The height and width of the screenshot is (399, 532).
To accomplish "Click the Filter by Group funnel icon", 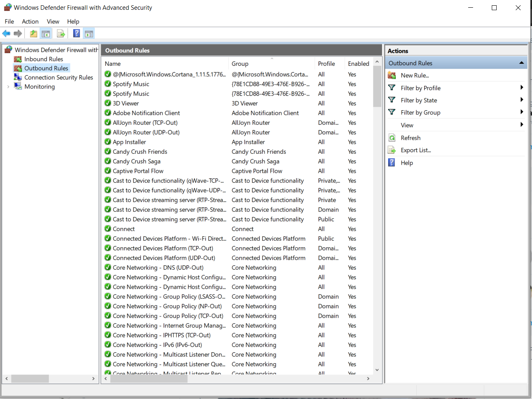I will 392,112.
